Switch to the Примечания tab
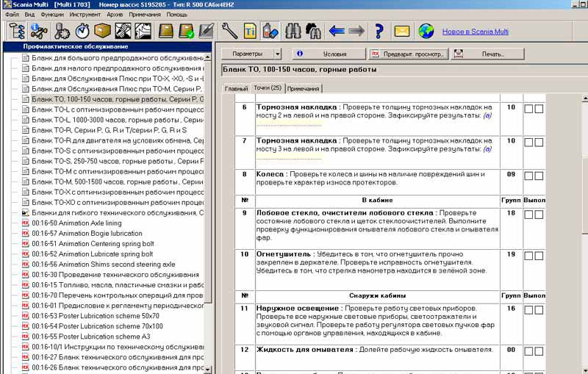This screenshot has height=374, width=588. [x=304, y=88]
